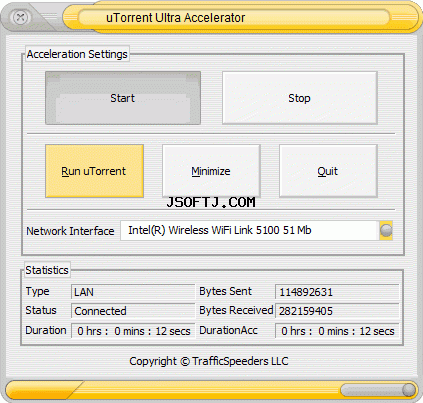Launch uTorrent with Run uTorrent button
The image size is (423, 403).
94,171
